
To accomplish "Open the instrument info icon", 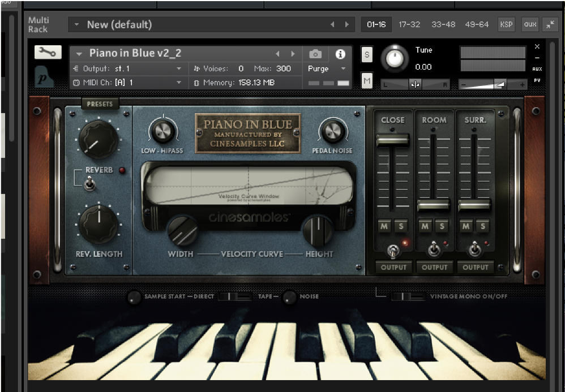I will coord(340,54).
